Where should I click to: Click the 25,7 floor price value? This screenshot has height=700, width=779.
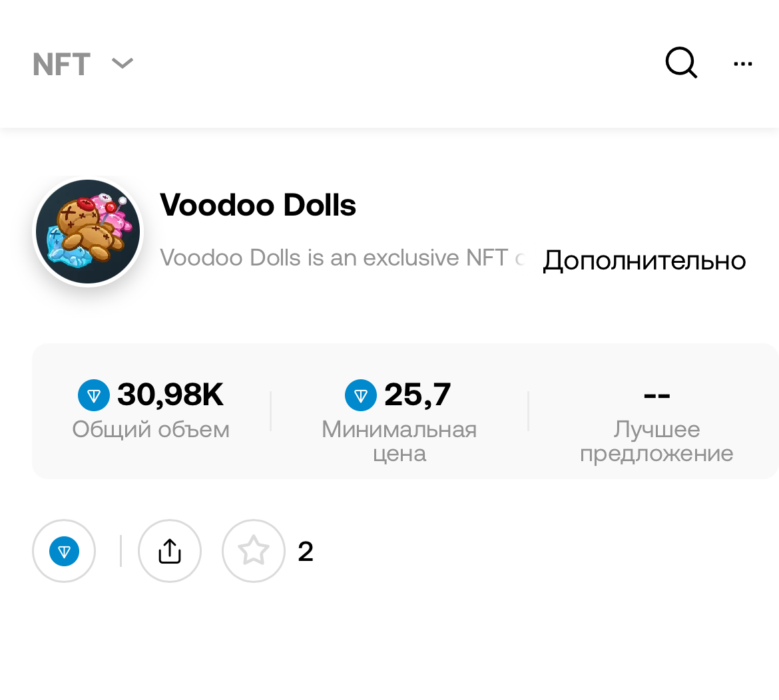(x=417, y=395)
